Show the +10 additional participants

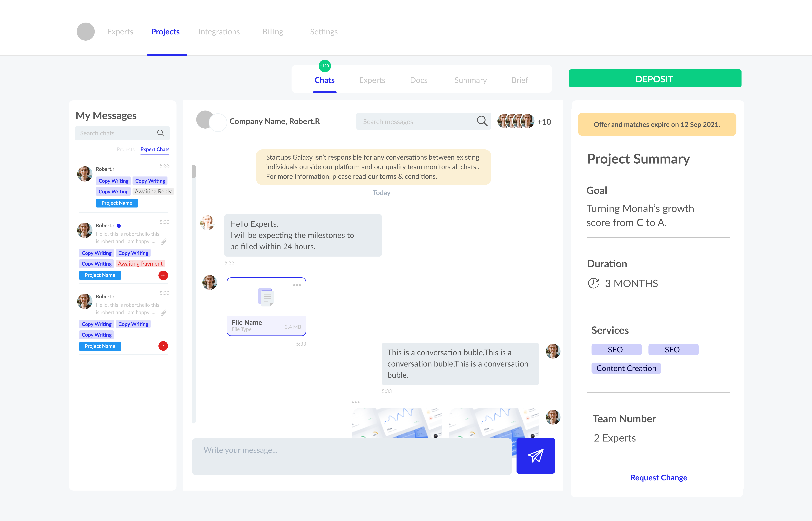(544, 122)
